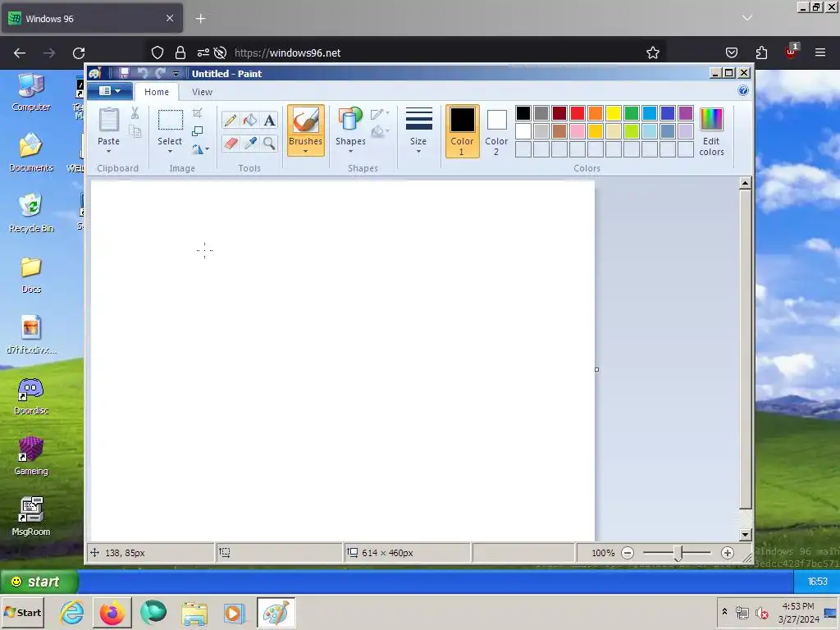Screen dimensions: 840x630
Task: Switch to the Home ribbon tab
Action: point(157,92)
